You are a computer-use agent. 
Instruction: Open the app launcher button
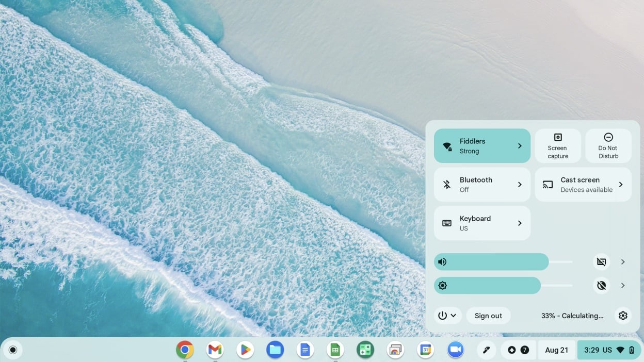pos(13,350)
